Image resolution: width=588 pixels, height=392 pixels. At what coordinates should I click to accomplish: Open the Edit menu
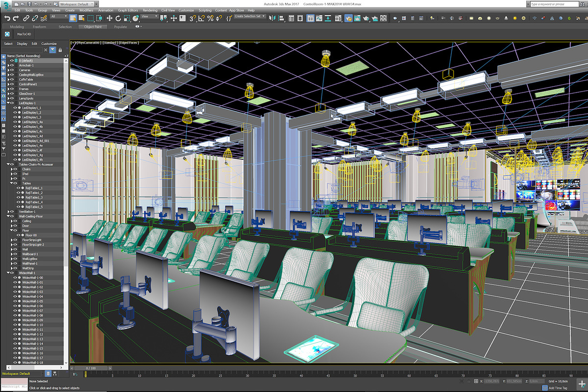17,10
